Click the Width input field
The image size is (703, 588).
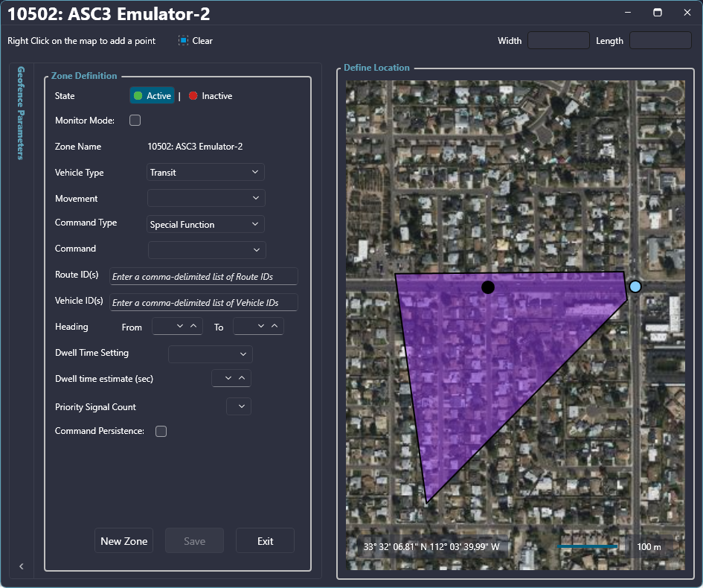(558, 41)
